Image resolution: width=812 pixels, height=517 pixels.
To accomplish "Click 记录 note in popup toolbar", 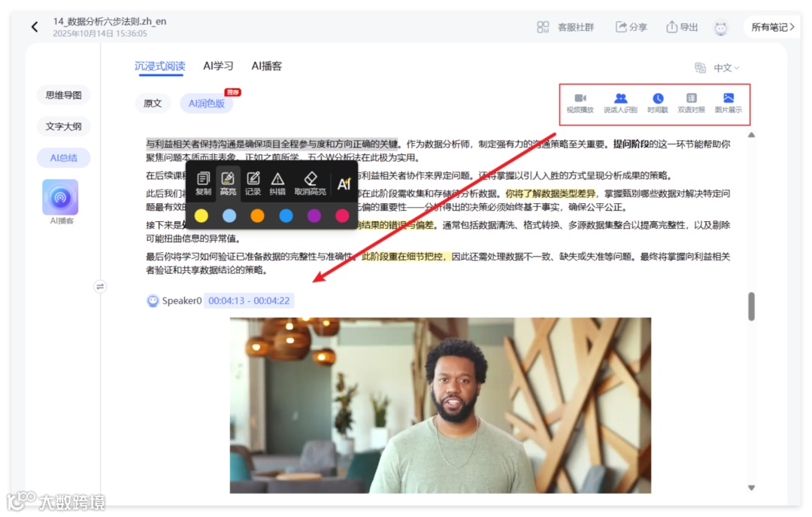I will point(253,183).
